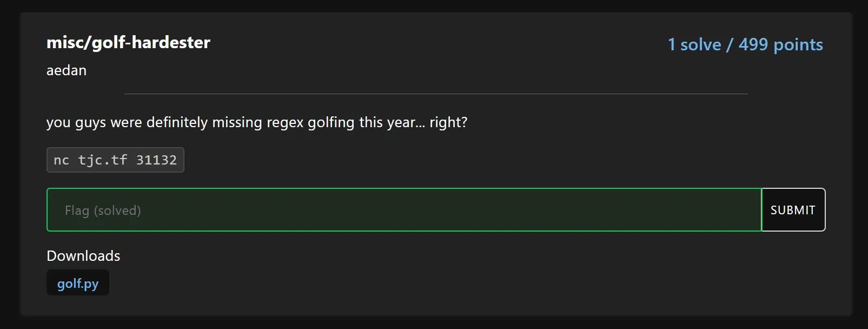Click the word nc in the command
The image size is (868, 329).
[x=61, y=160]
